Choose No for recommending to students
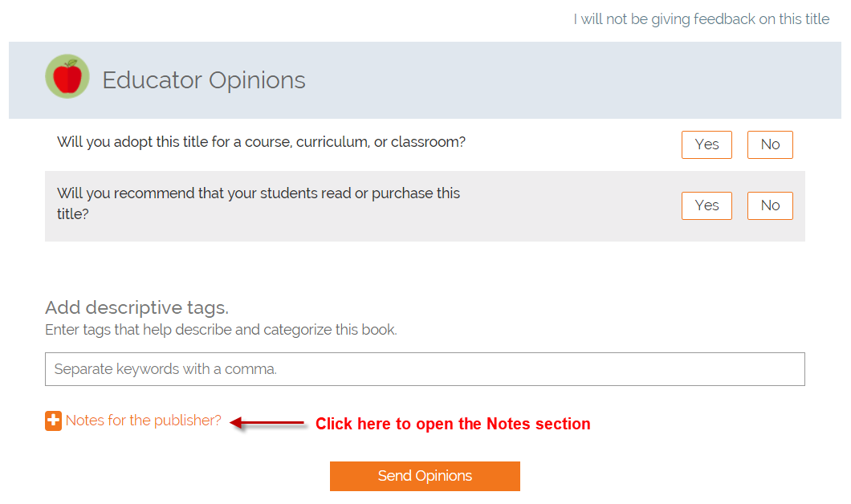The width and height of the screenshot is (851, 504). click(770, 205)
